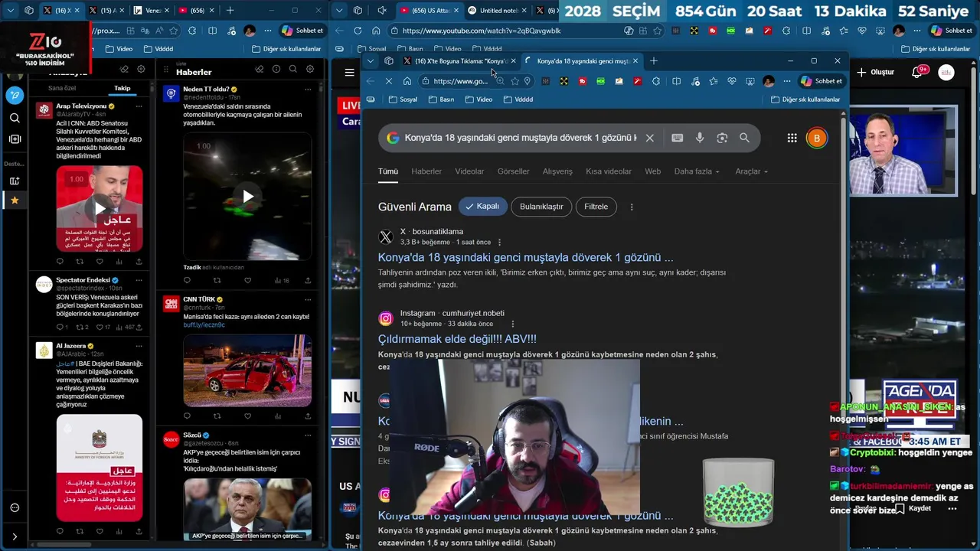Clear the Google search box text
Viewport: 980px width, 551px height.
click(x=649, y=138)
